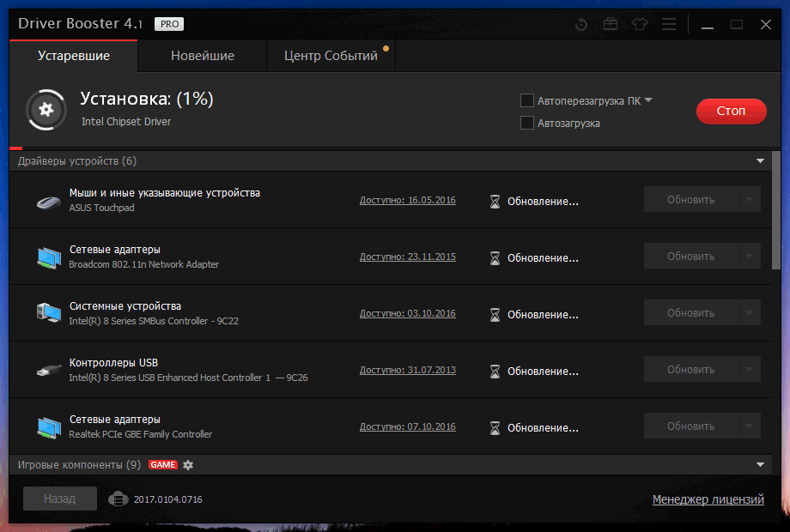Click the Intel SMBus Controller system device icon

[49, 312]
